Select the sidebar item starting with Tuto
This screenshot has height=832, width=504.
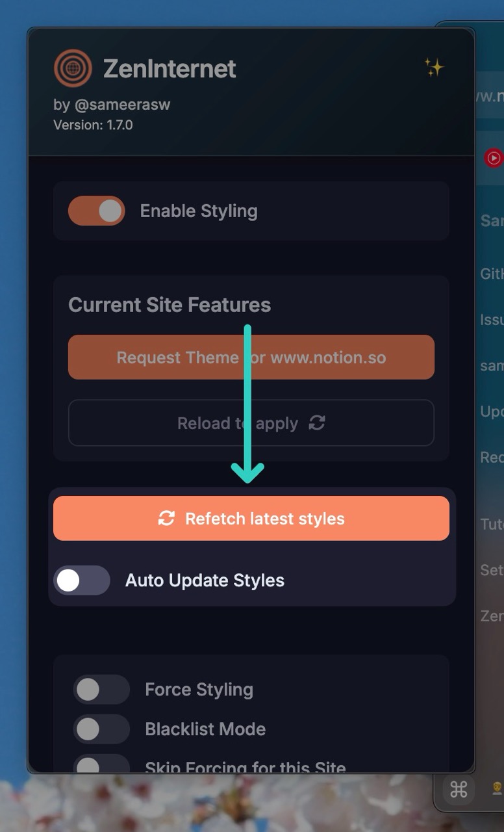tap(492, 524)
